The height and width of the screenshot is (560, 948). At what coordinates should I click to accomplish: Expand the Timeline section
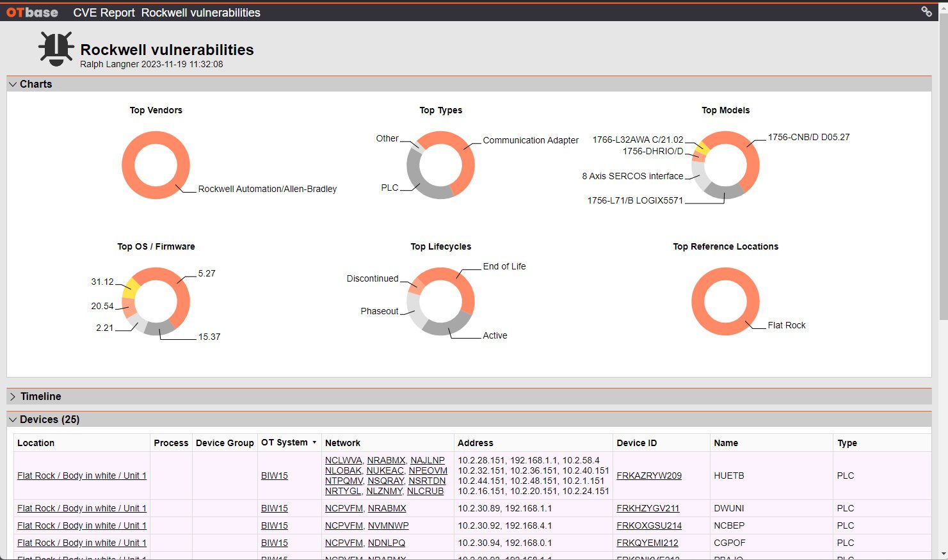tap(13, 397)
